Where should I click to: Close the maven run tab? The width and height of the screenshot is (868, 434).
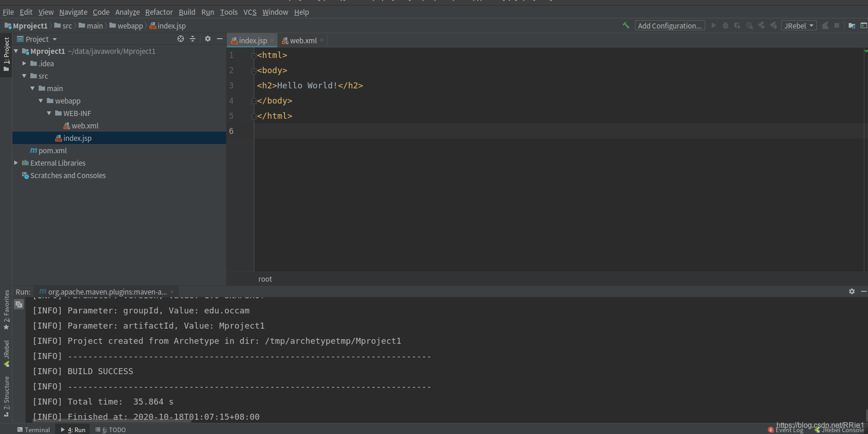172,292
